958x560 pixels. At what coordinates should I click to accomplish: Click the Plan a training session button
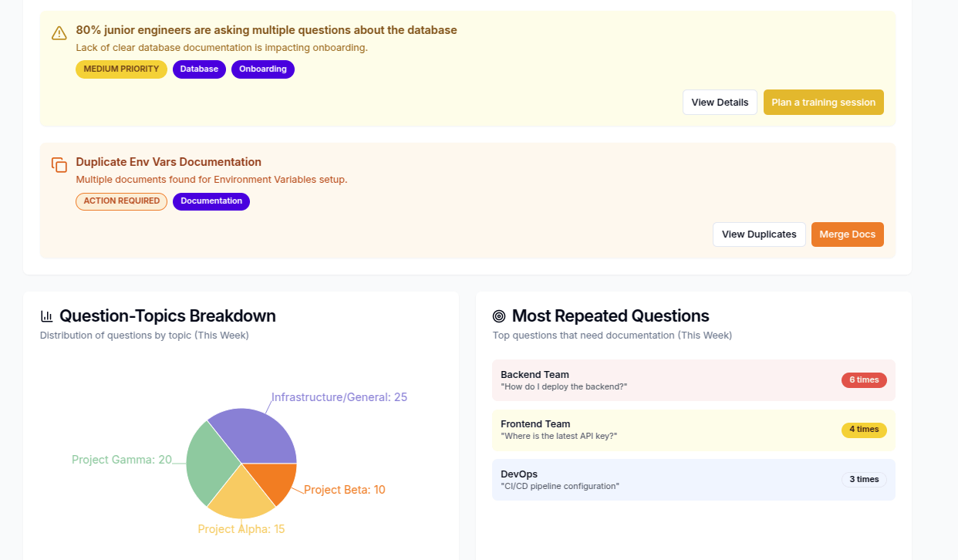pos(823,102)
